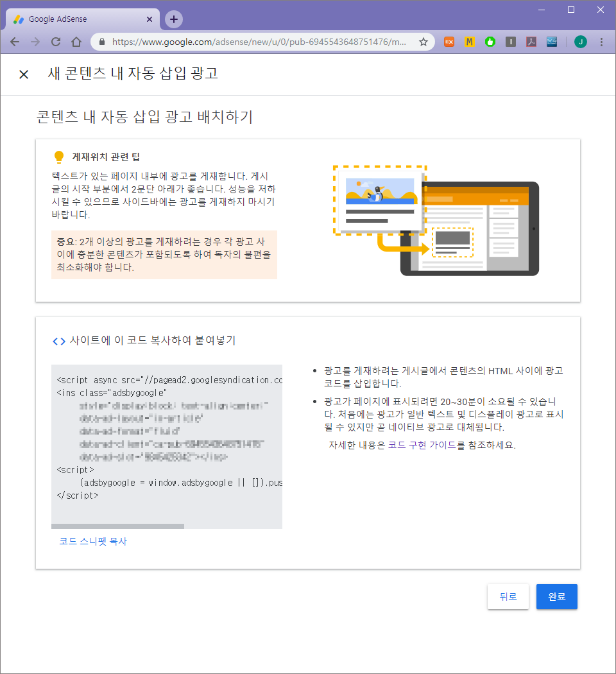Click the address bar URL
The width and height of the screenshot is (616, 674).
click(x=259, y=42)
